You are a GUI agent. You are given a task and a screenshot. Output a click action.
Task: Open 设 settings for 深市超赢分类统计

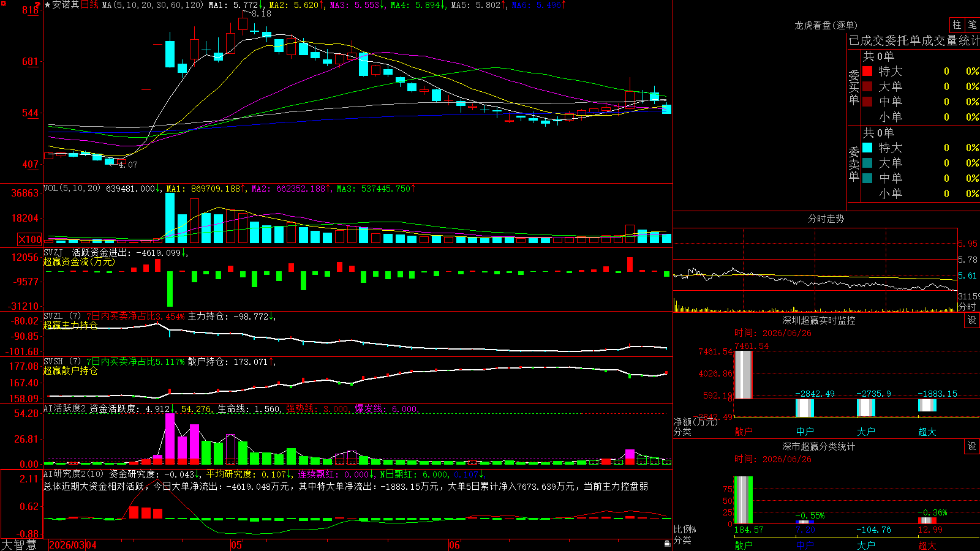click(x=972, y=446)
